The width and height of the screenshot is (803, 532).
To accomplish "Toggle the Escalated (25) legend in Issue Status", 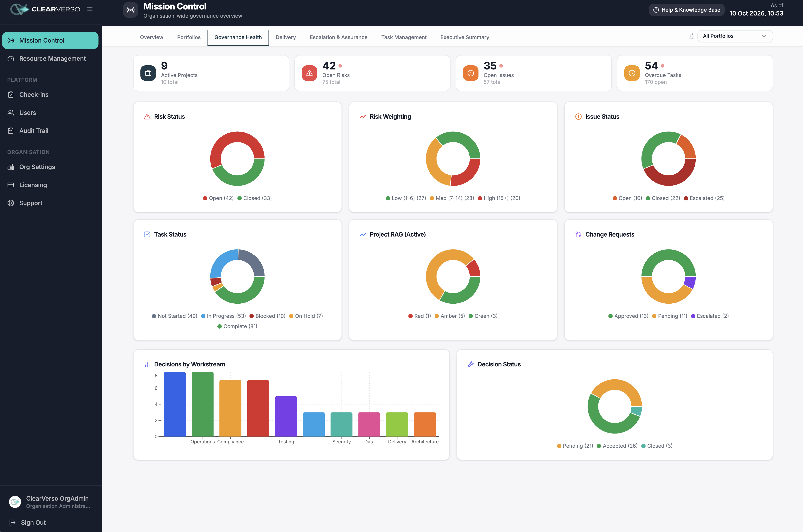I will point(704,198).
